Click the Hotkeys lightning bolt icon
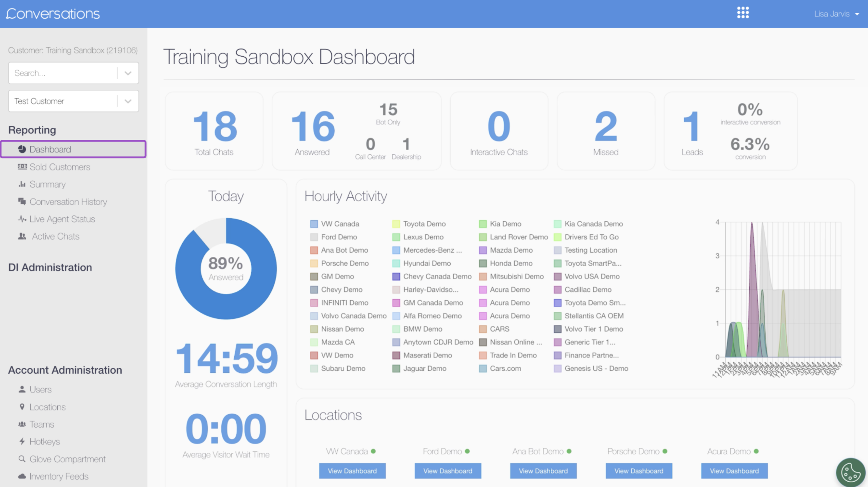This screenshot has width=868, height=487. click(x=22, y=442)
